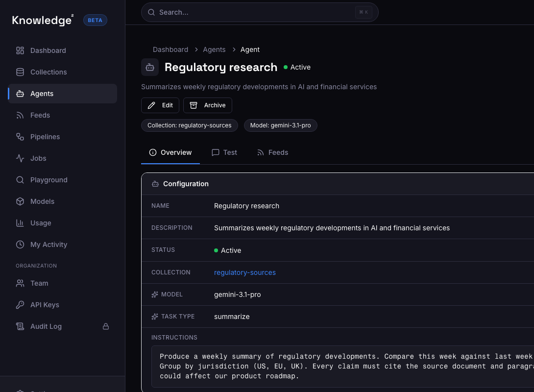534x392 pixels.
Task: Click the pencil icon on Edit button
Action: coord(151,105)
